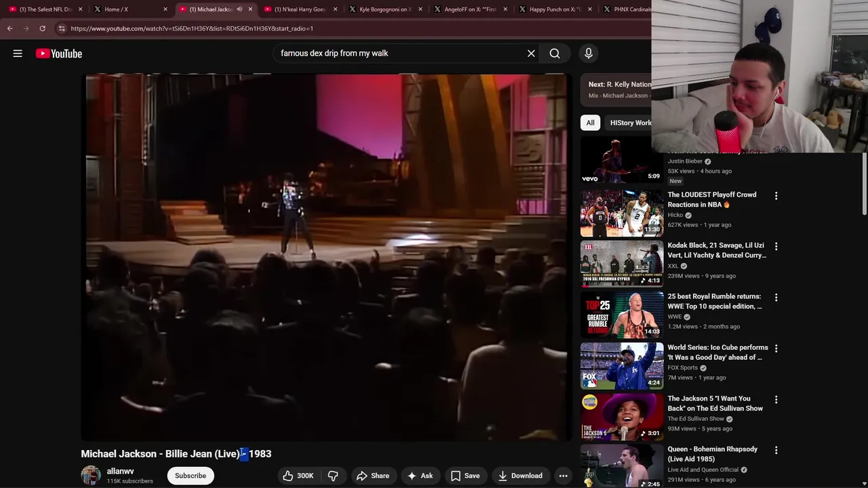Play Jackson 5 I Want You Back thumbnail
The image size is (868, 488).
click(622, 417)
